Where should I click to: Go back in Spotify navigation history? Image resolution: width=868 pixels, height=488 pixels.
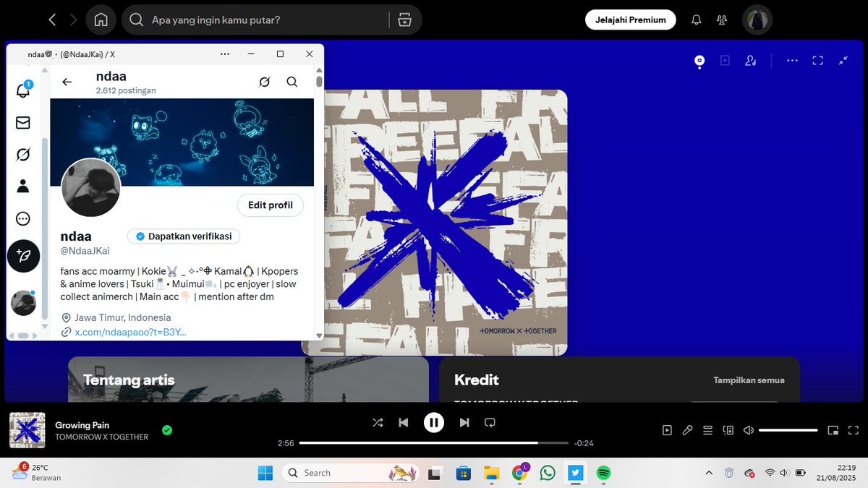(x=52, y=20)
